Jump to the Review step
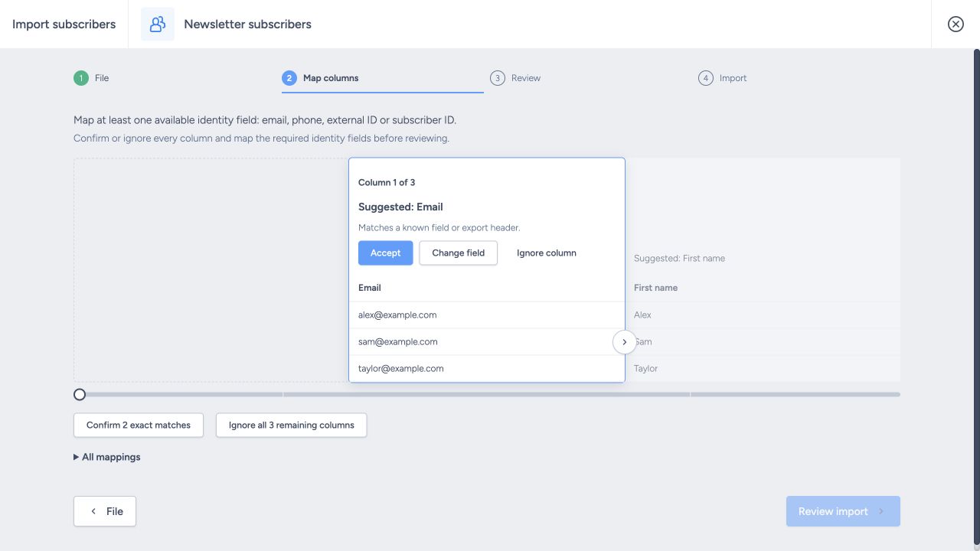The width and height of the screenshot is (980, 551). (x=591, y=78)
